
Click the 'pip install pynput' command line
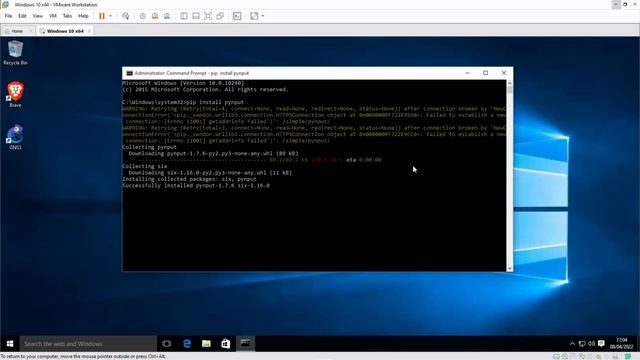pos(183,102)
